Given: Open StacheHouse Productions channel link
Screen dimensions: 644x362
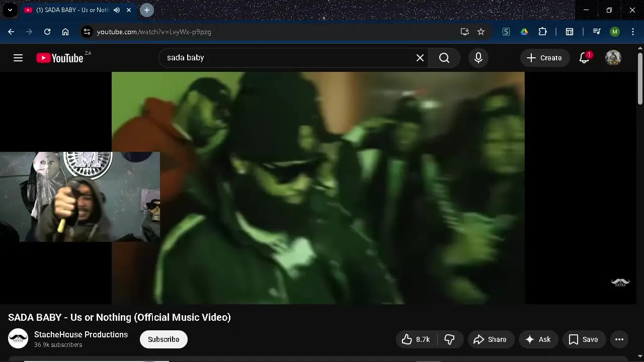Looking at the screenshot, I should [81, 334].
